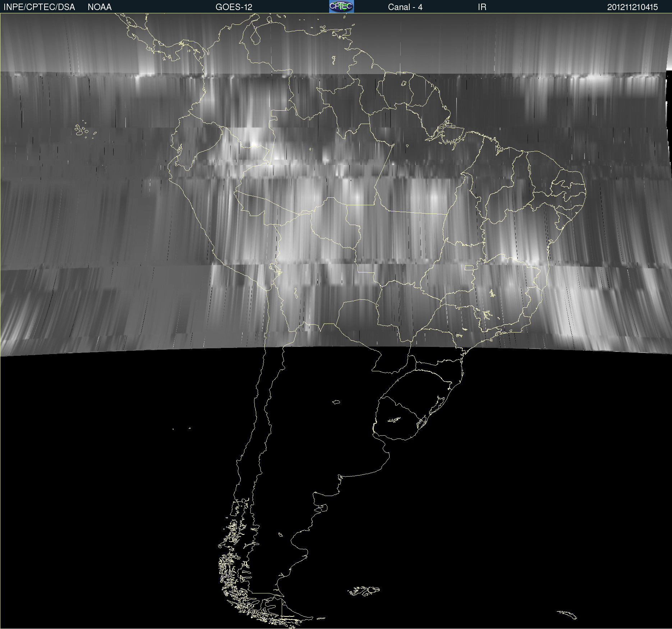This screenshot has height=629, width=672.
Task: Click the IR label in the header
Action: tap(482, 7)
